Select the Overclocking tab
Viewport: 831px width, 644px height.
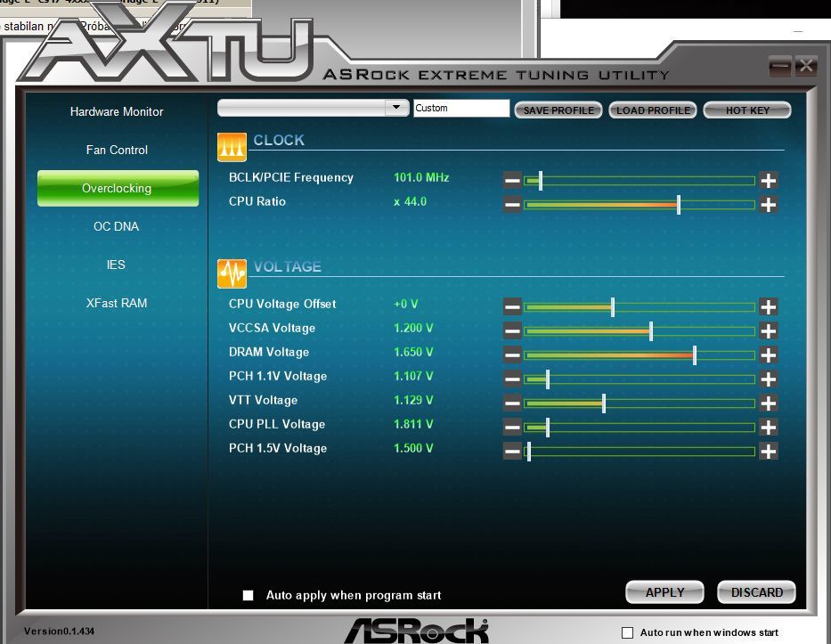point(118,188)
